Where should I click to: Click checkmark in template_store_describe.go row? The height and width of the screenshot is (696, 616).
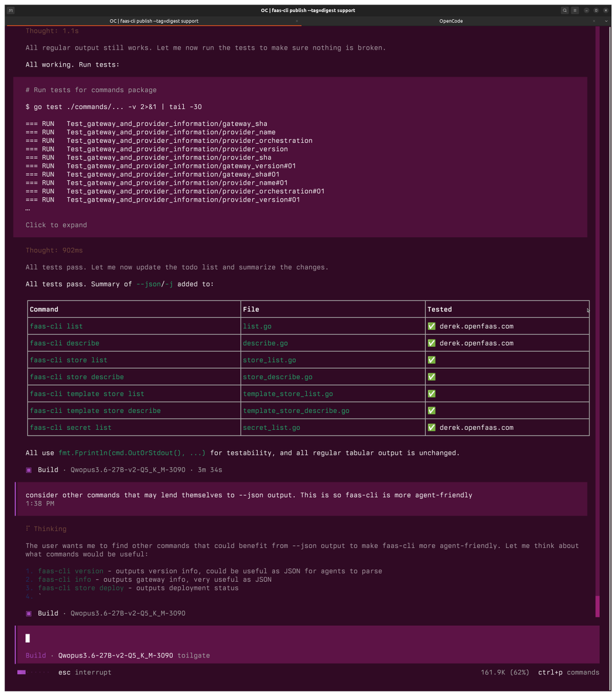click(432, 411)
